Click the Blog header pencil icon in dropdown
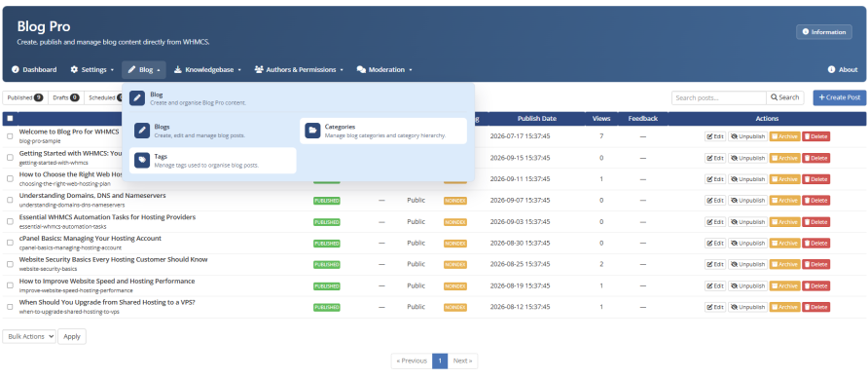This screenshot has height=379, width=868. point(137,98)
